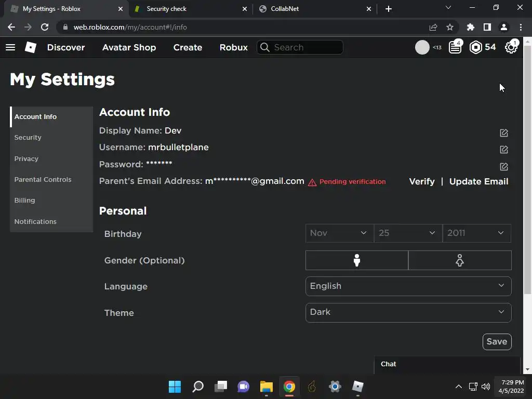Click the search magnifier icon in Roblox
Viewport: 532px width, 399px height.
click(265, 47)
